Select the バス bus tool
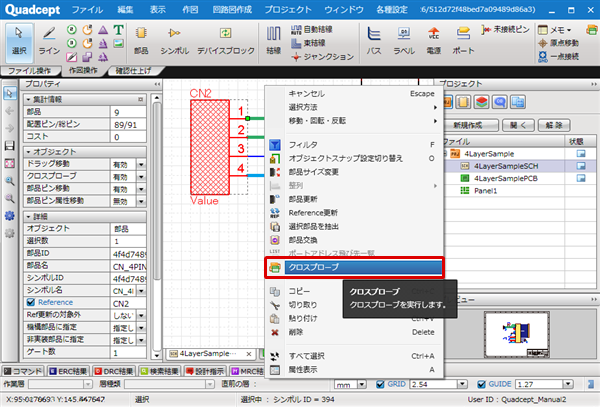 (374, 40)
